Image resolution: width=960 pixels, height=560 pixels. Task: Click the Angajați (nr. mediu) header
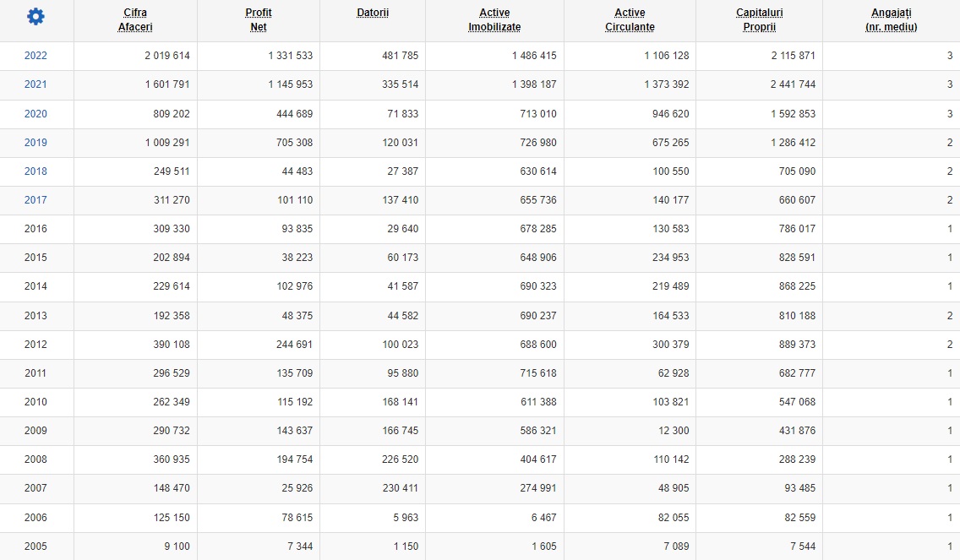coord(891,20)
